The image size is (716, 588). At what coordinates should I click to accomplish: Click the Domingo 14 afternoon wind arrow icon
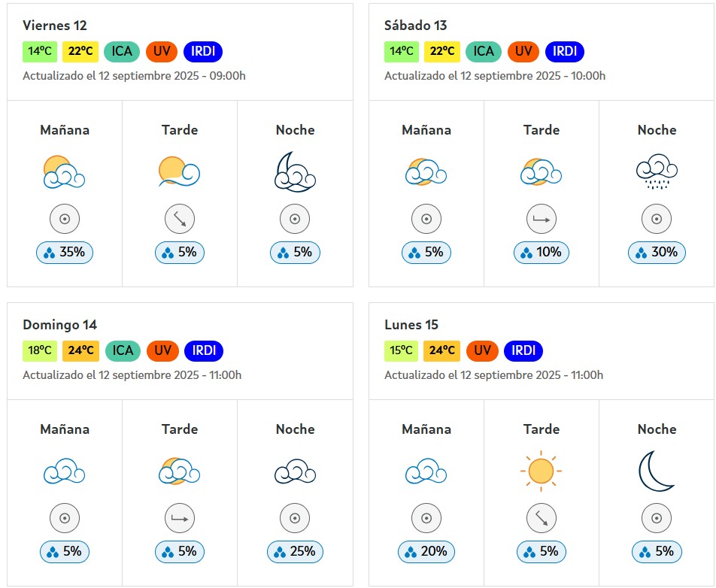pyautogui.click(x=180, y=518)
